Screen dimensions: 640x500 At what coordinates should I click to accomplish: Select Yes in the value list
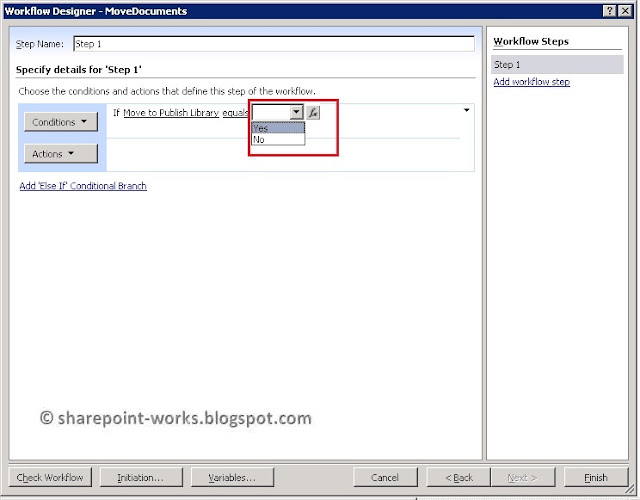[278, 128]
